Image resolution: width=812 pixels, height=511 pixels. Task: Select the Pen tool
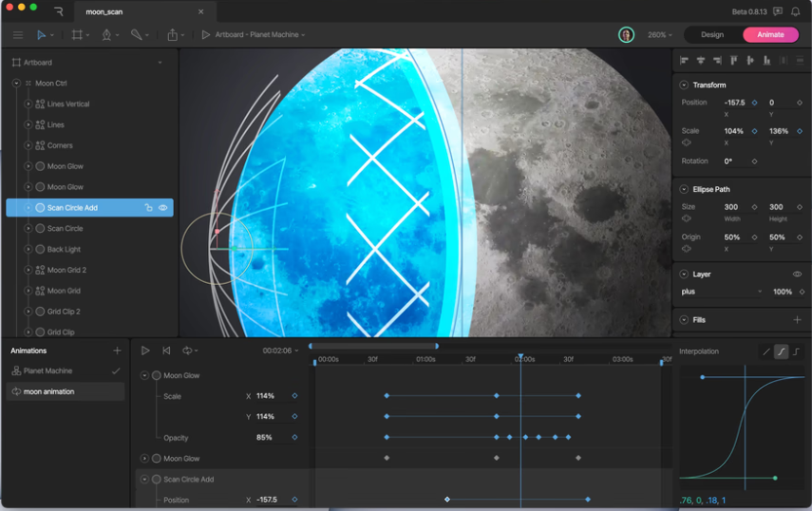(x=106, y=35)
